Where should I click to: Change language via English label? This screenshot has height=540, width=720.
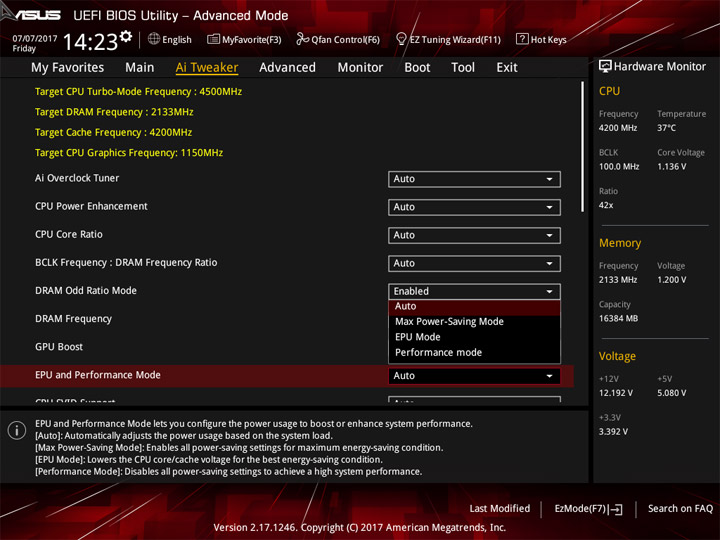tap(177, 40)
